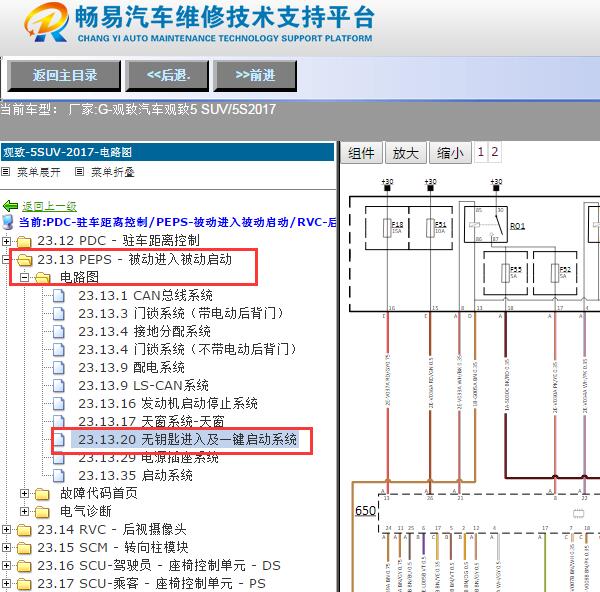Click document icon for 23.13.9 配电系统
The width and height of the screenshot is (600, 592).
coord(59,368)
